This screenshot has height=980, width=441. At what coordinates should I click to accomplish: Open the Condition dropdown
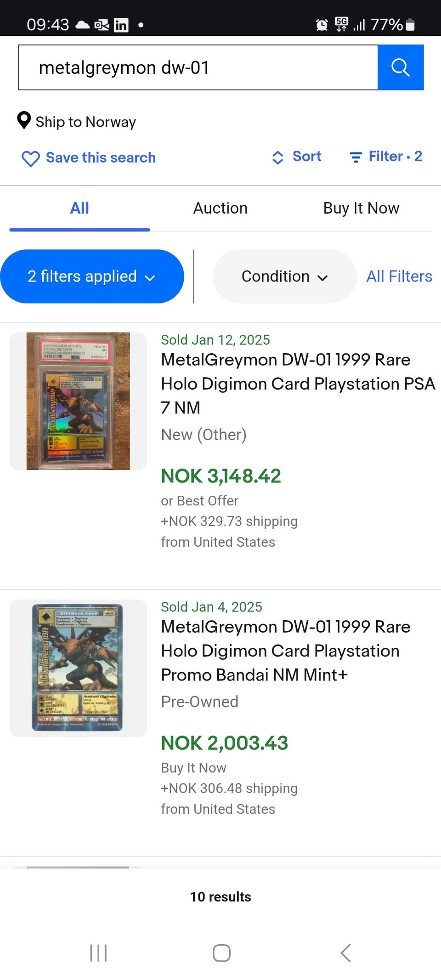(284, 277)
